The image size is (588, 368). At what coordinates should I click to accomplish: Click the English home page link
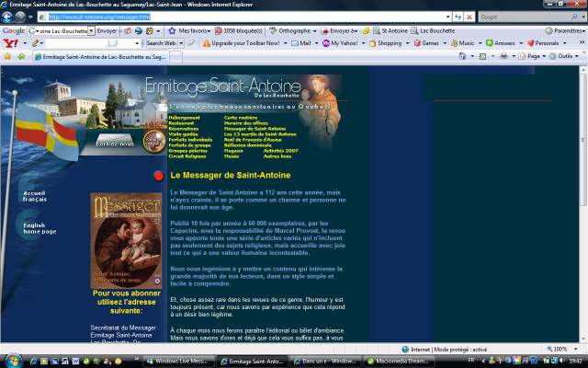[40, 228]
